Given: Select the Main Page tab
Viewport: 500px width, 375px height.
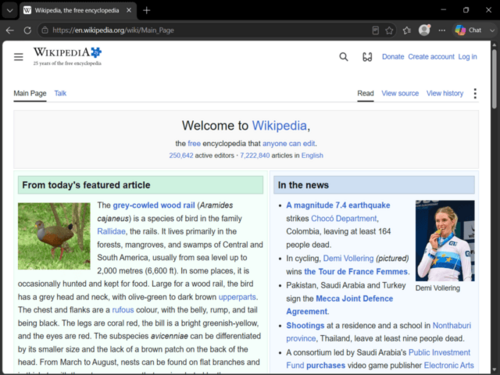Looking at the screenshot, I should tap(30, 93).
